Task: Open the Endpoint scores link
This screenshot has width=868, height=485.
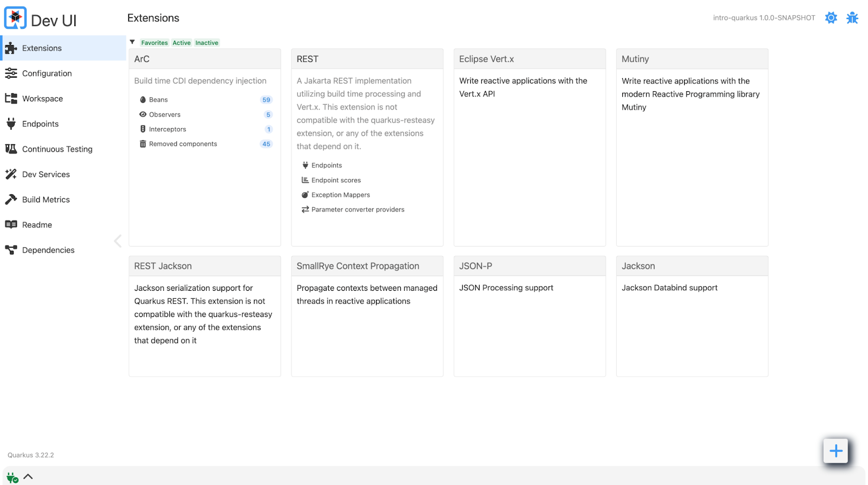Action: (336, 180)
